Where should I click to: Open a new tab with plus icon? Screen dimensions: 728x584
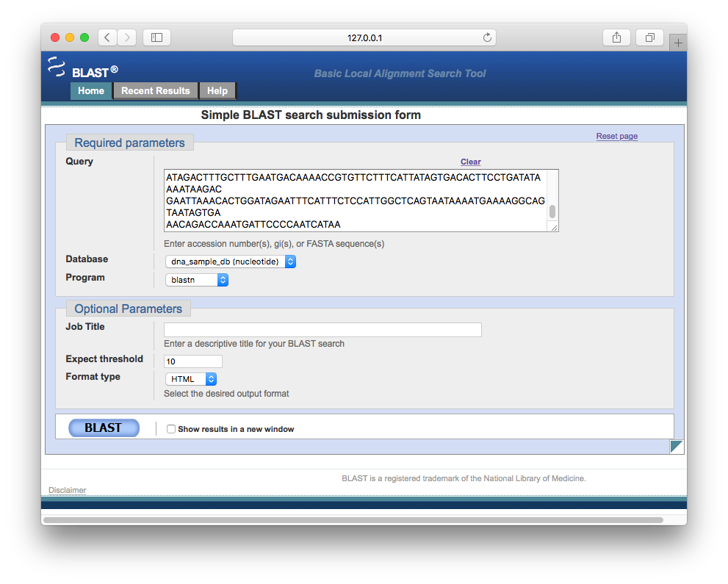point(678,43)
